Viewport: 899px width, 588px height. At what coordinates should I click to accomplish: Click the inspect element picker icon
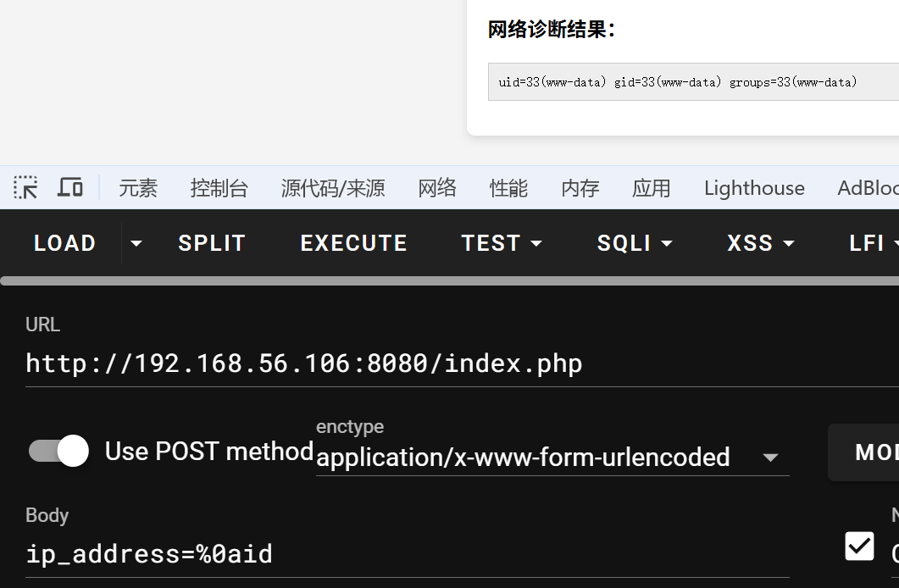tap(26, 187)
